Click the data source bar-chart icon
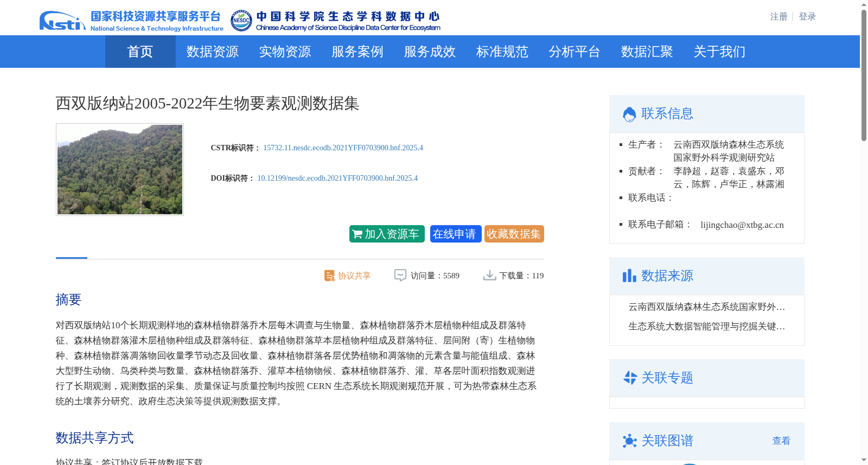 [629, 276]
